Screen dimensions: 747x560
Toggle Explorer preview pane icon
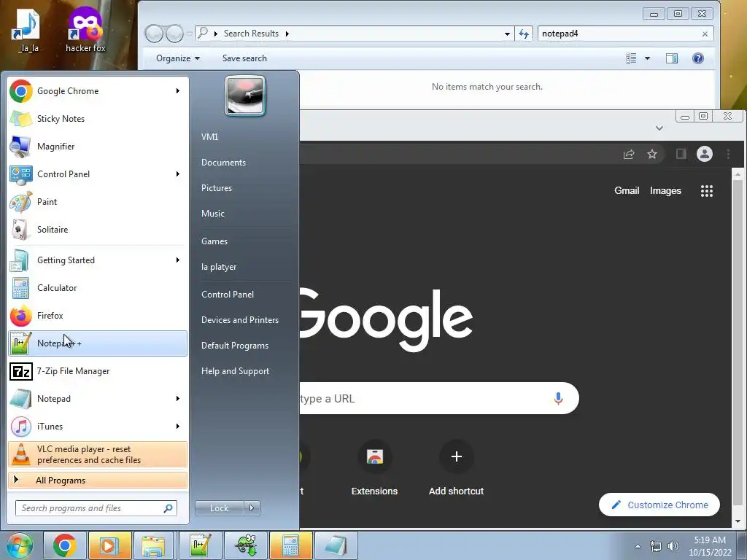click(672, 58)
